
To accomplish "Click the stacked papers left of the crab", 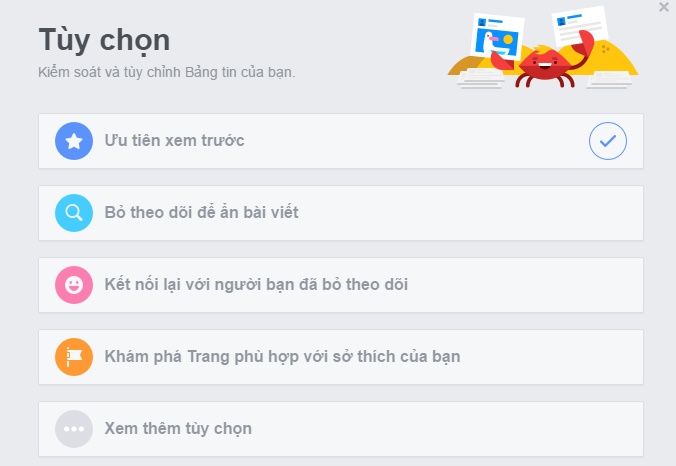I will pyautogui.click(x=481, y=79).
